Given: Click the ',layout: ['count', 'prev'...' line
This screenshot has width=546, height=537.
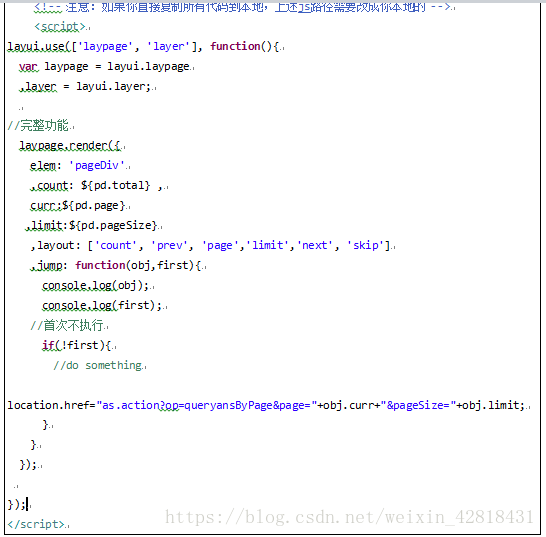Looking at the screenshot, I should click(210, 246).
